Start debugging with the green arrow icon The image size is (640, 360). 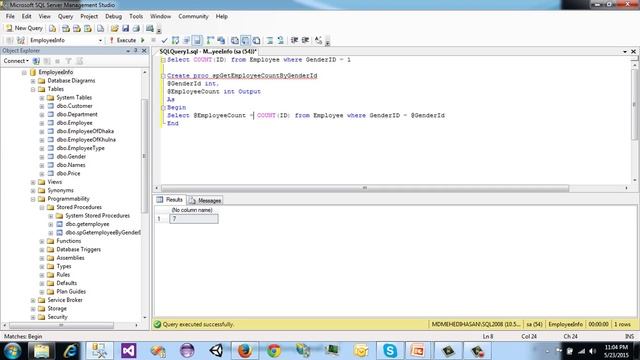click(143, 40)
